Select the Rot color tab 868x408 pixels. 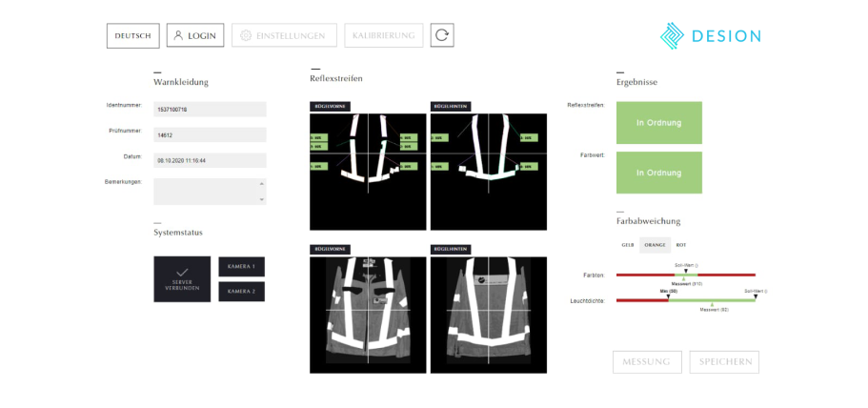tap(680, 245)
